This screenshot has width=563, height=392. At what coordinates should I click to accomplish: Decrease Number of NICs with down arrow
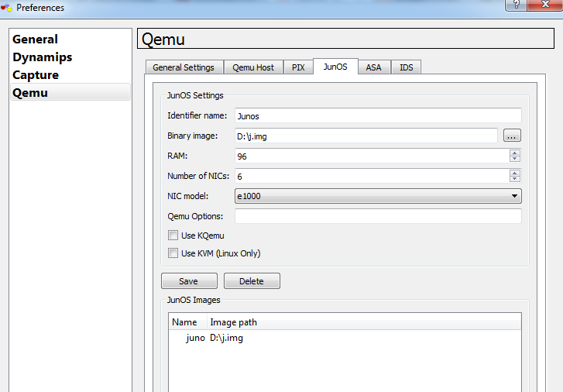pyautogui.click(x=515, y=179)
